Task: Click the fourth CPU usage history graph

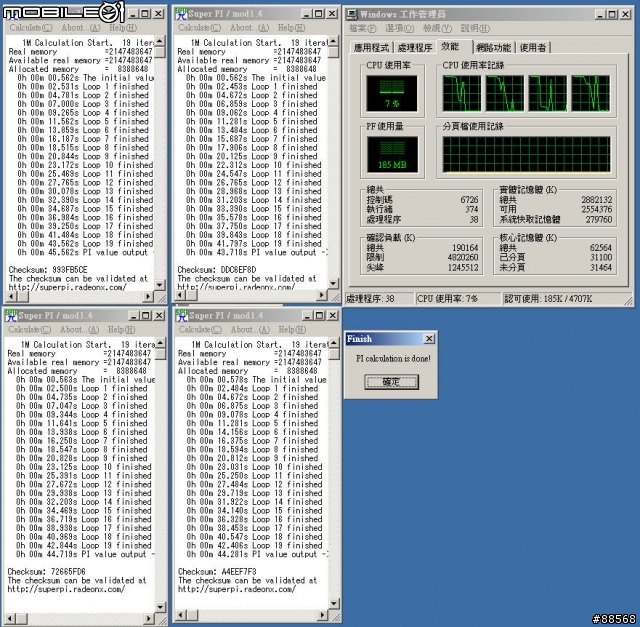Action: click(591, 93)
